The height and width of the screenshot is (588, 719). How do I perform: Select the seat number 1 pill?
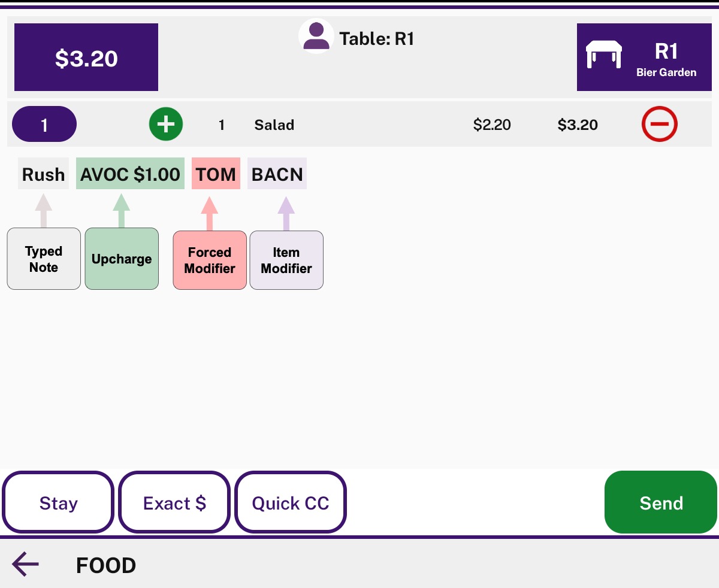44,125
